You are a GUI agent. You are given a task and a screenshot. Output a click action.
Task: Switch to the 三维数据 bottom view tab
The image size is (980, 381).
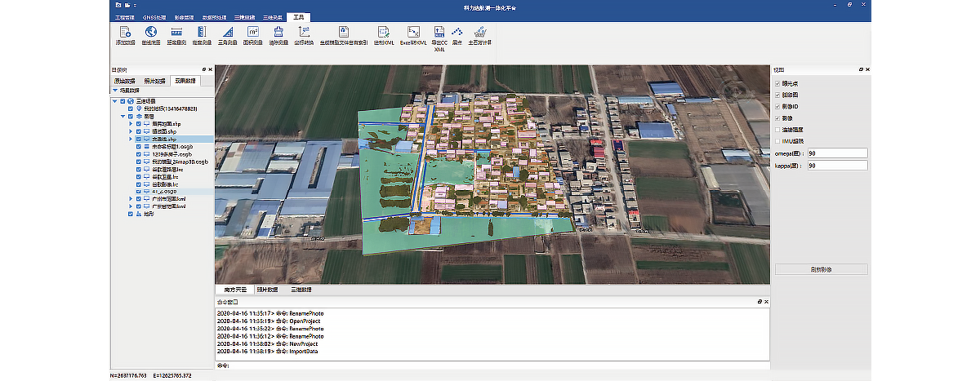300,290
